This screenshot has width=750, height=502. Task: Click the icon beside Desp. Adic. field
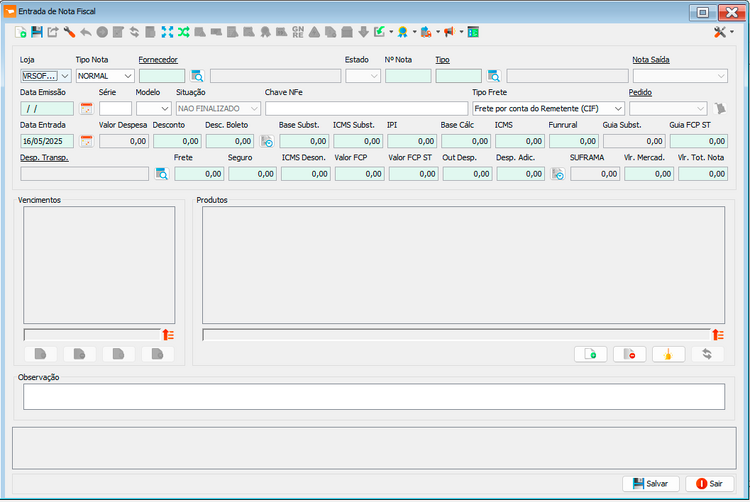[558, 174]
